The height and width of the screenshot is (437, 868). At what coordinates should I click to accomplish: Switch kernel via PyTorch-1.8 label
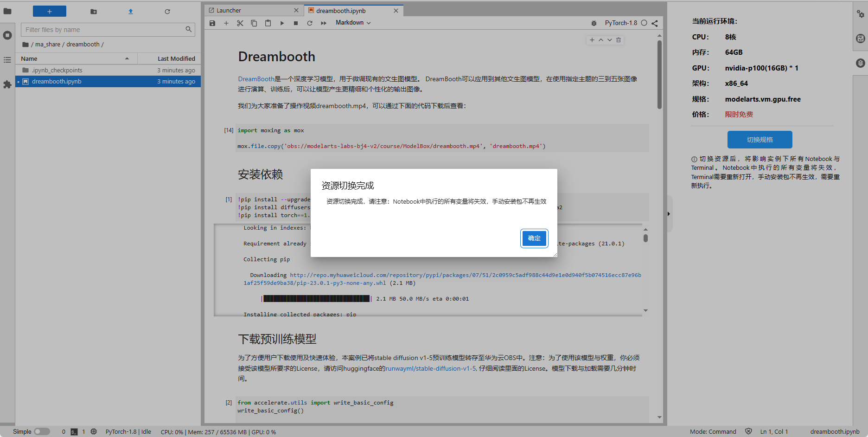(x=621, y=23)
